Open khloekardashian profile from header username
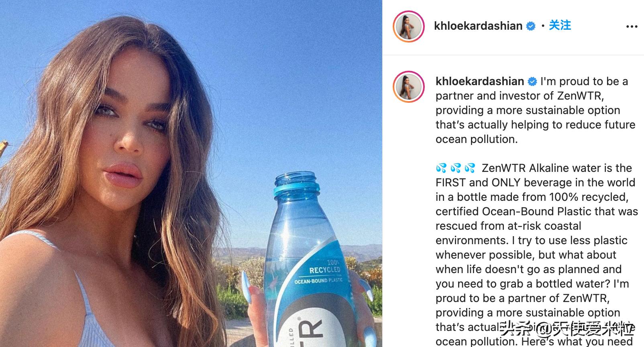The height and width of the screenshot is (347, 644). pyautogui.click(x=478, y=26)
